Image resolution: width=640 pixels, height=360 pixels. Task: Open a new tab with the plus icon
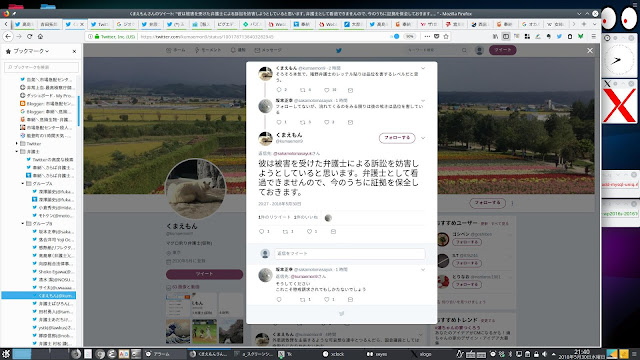pyautogui.click(x=584, y=24)
